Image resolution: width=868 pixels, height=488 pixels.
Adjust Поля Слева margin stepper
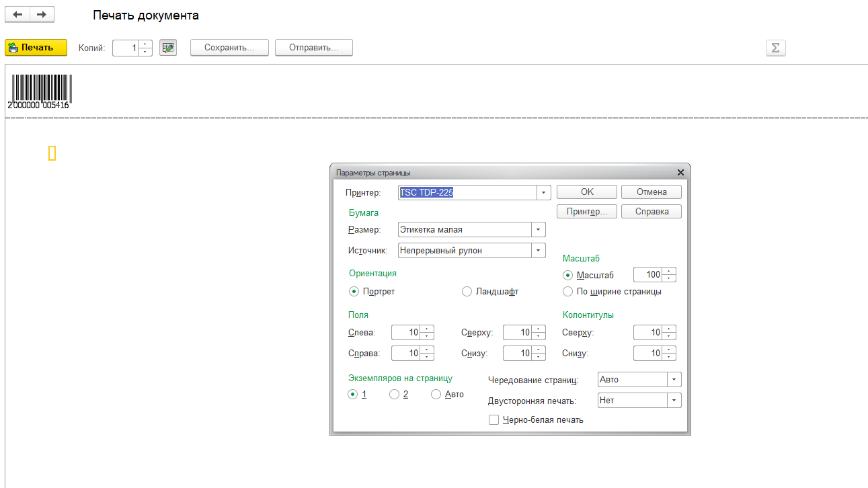tap(427, 333)
